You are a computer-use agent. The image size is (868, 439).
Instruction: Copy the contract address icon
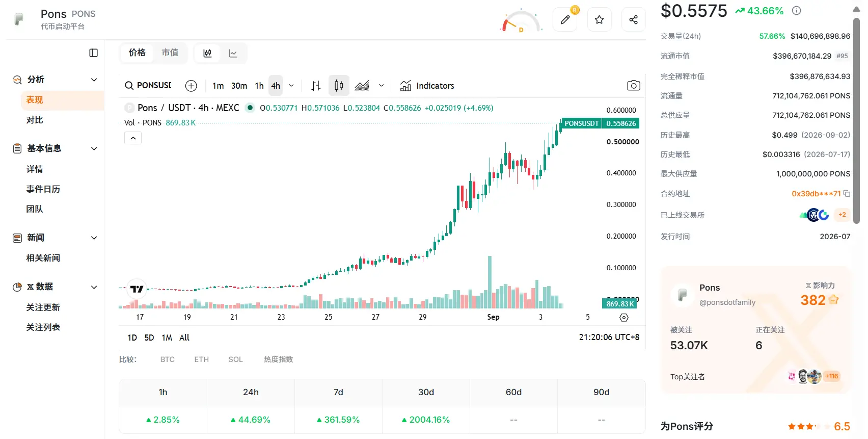coord(847,194)
